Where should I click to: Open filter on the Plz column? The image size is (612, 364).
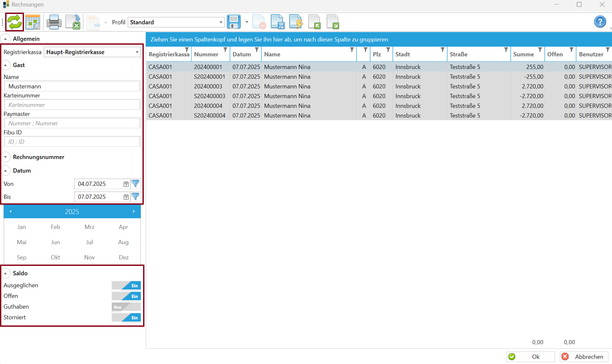388,50
